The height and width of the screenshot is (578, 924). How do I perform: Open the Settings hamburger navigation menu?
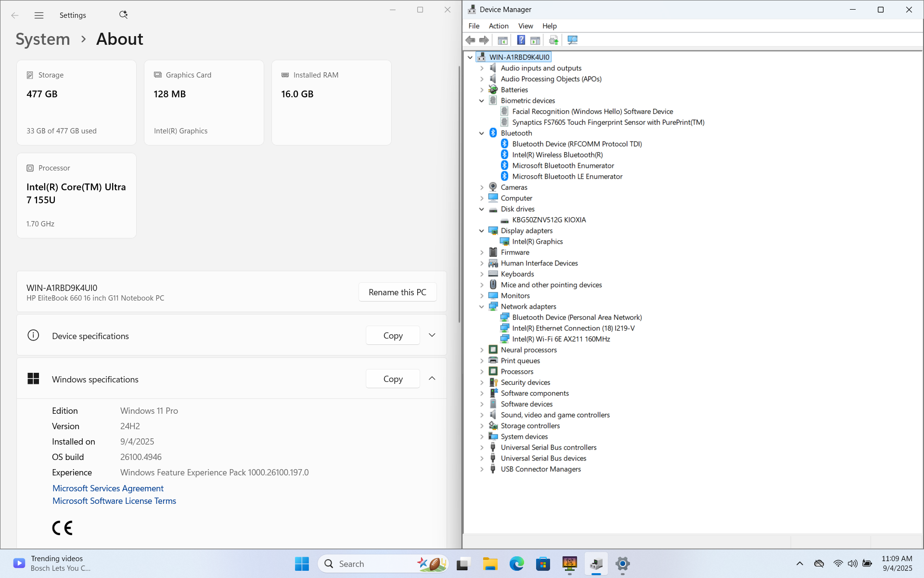[x=39, y=15]
